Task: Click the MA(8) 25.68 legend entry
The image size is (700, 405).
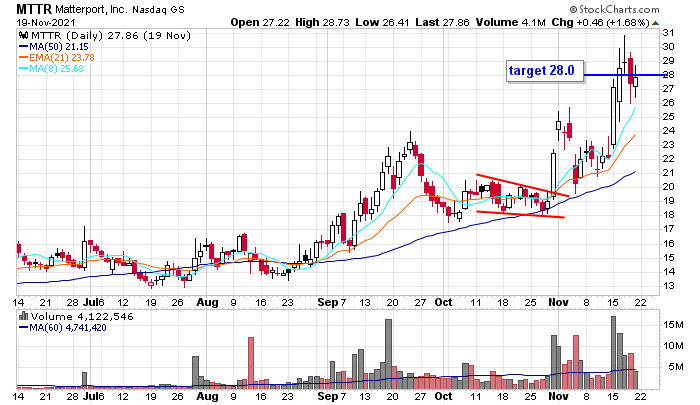Action: pyautogui.click(x=56, y=68)
